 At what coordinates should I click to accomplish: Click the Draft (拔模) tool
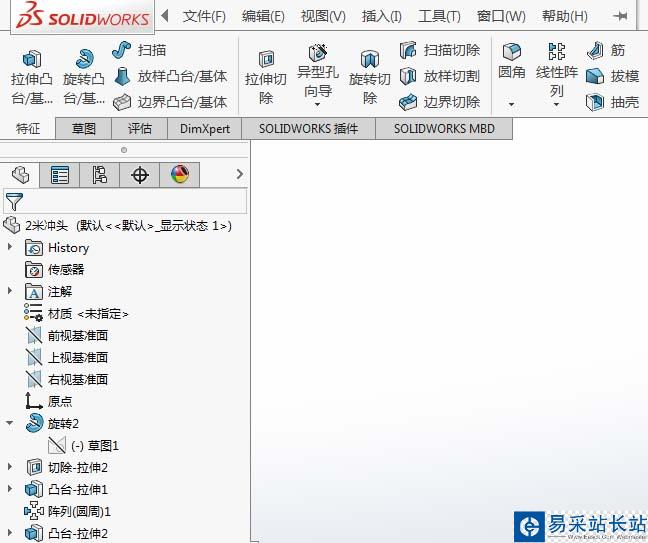[x=612, y=76]
